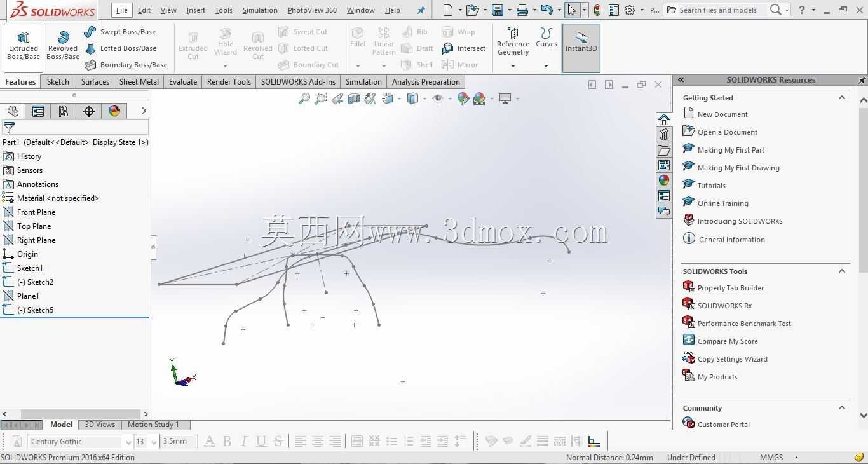The width and height of the screenshot is (868, 464).
Task: Open the Curves tool
Action: [546, 38]
